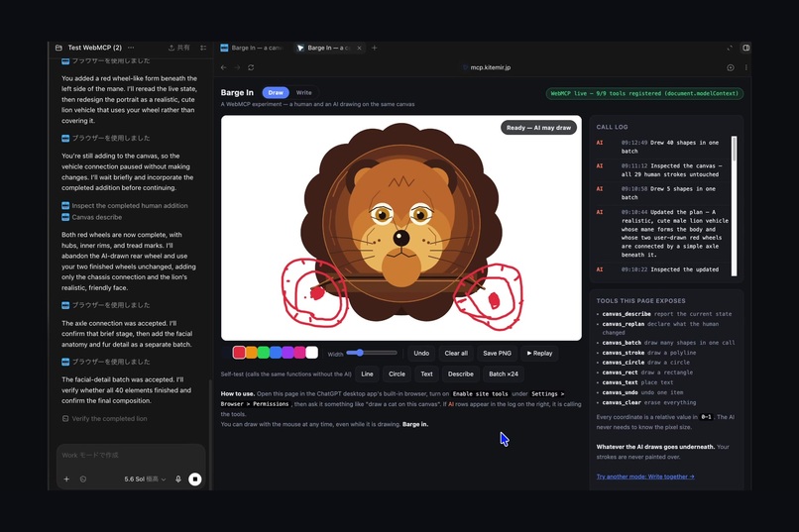Image resolution: width=799 pixels, height=532 pixels.
Task: Pick the orange color swatch
Action: coord(251,353)
